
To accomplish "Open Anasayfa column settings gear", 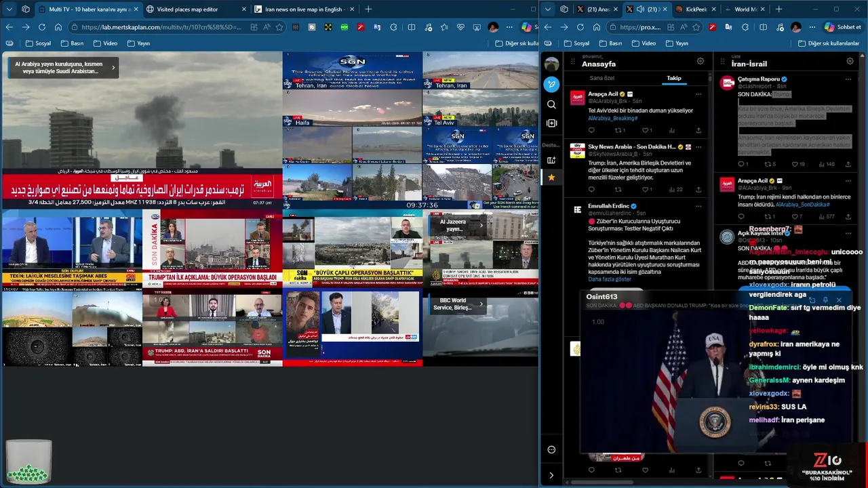I will pos(701,61).
